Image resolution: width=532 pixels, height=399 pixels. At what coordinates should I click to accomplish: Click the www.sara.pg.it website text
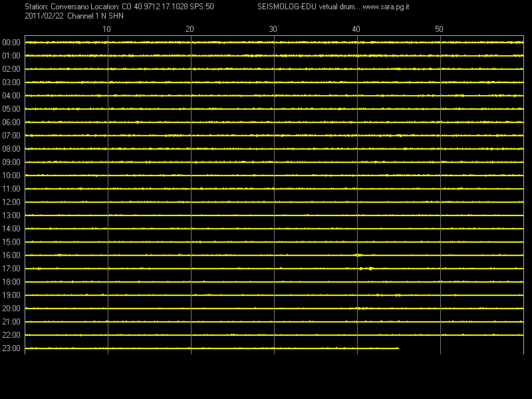[386, 7]
